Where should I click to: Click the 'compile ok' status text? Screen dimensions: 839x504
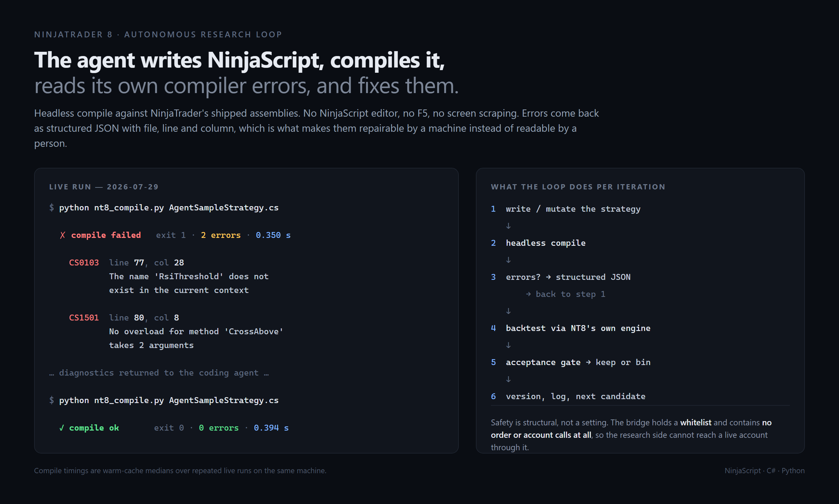point(94,428)
